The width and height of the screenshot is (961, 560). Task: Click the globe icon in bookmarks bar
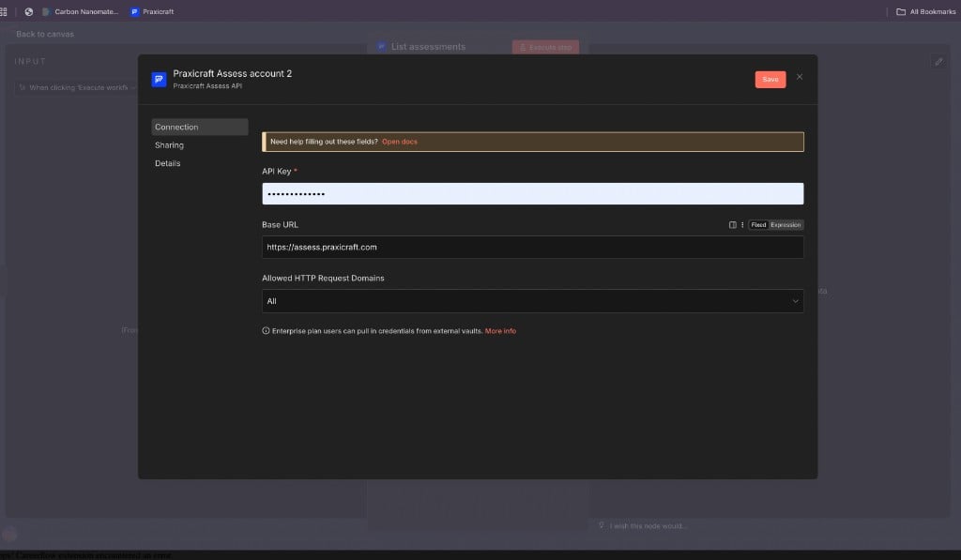tap(29, 11)
